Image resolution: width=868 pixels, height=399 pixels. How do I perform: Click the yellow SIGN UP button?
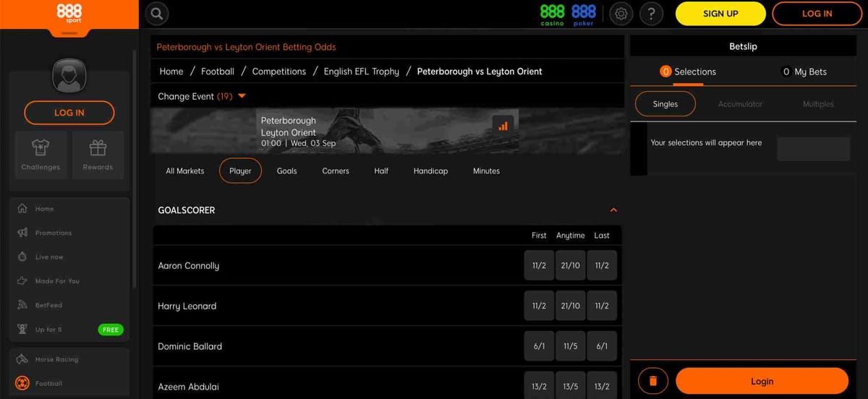(x=720, y=14)
